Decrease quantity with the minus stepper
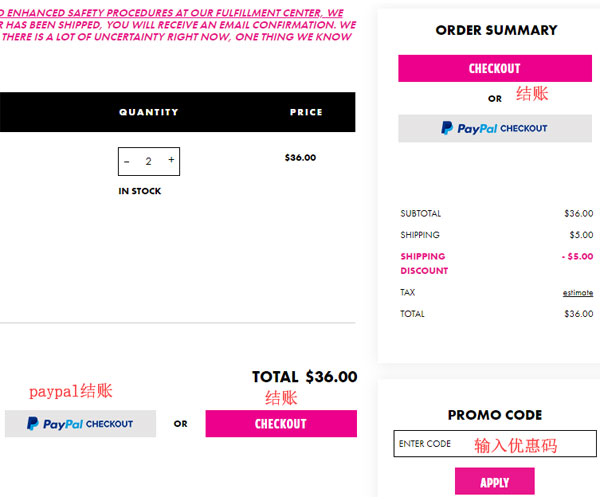 tap(127, 161)
